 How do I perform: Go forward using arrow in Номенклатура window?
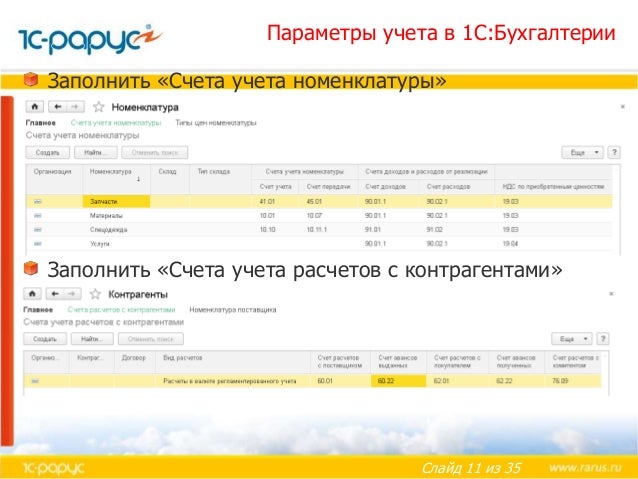[75, 107]
